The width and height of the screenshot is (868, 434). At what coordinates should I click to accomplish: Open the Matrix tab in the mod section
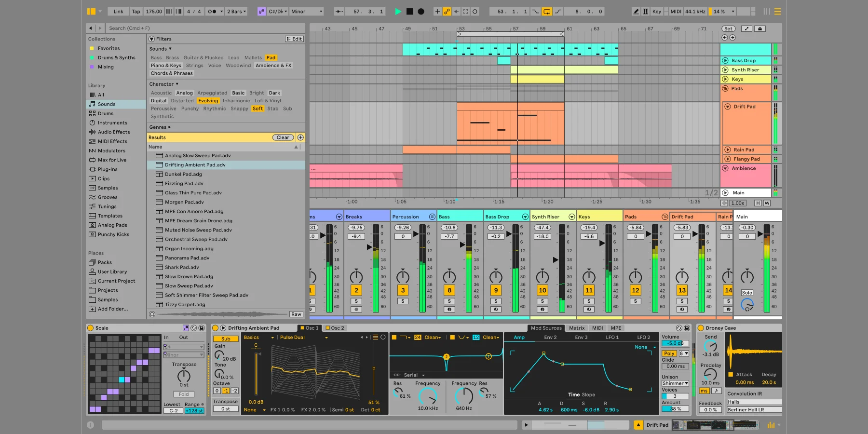[577, 328]
